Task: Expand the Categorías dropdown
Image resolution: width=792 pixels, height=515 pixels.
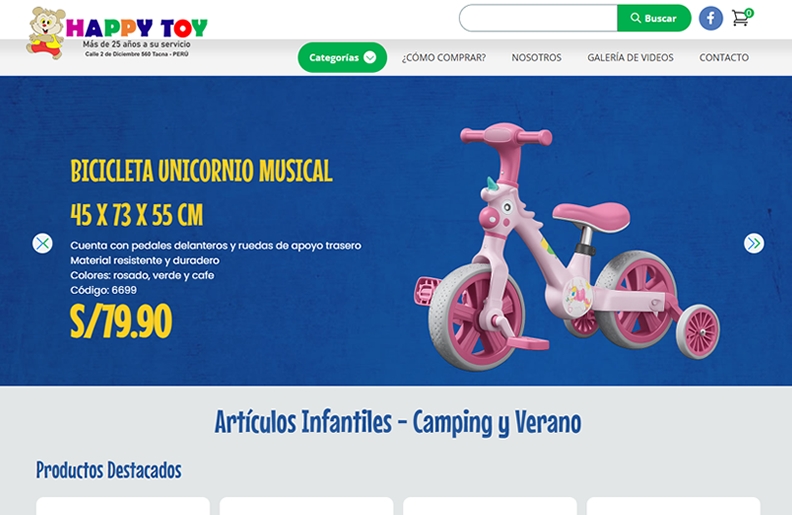Action: [342, 58]
